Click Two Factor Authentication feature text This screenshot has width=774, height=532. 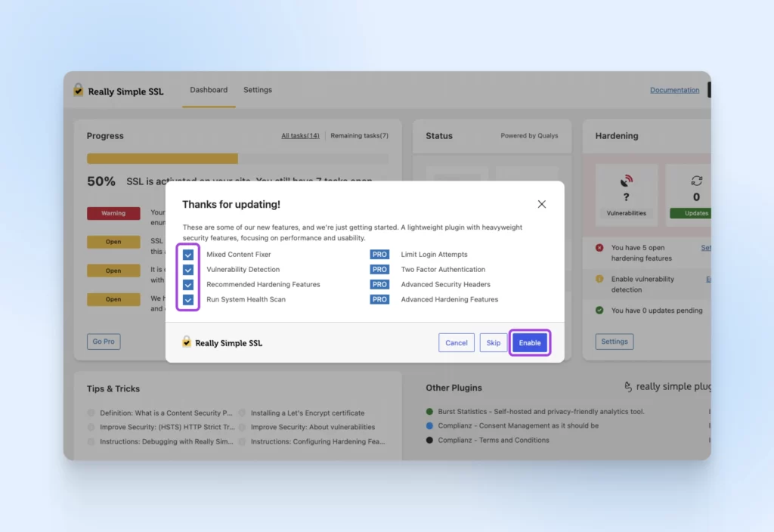pyautogui.click(x=443, y=270)
